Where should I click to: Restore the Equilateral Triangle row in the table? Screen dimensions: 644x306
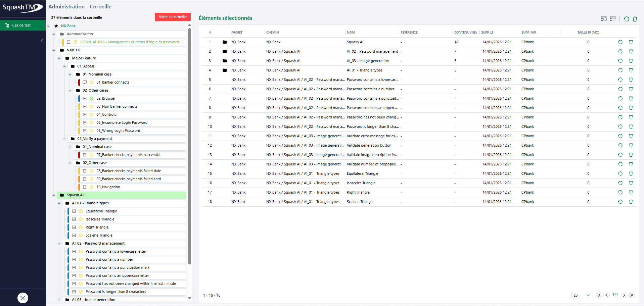click(x=620, y=173)
